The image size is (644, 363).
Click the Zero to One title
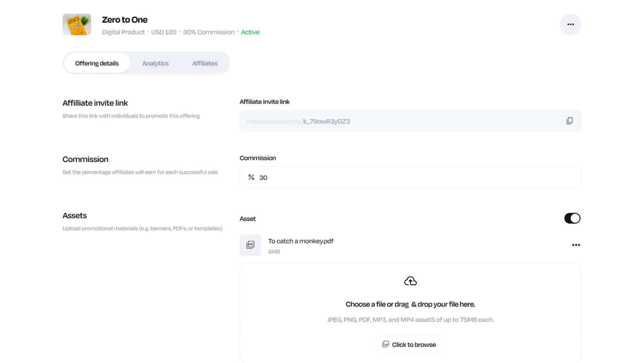pos(124,20)
